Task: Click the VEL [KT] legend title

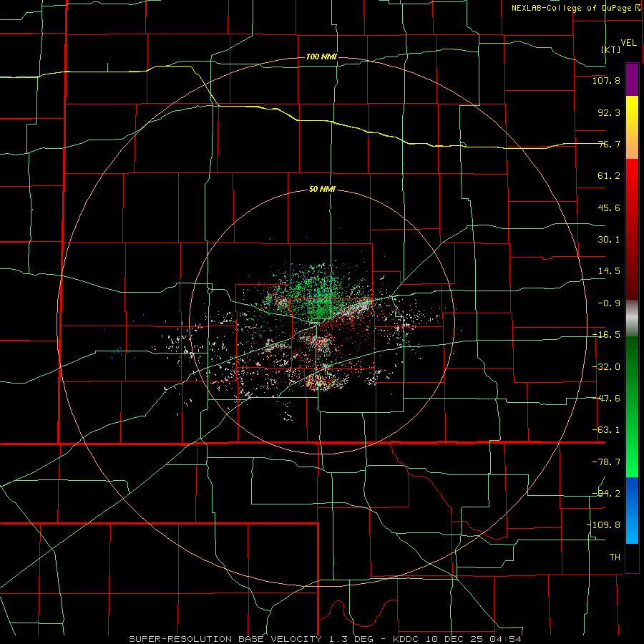Action: coord(619,46)
